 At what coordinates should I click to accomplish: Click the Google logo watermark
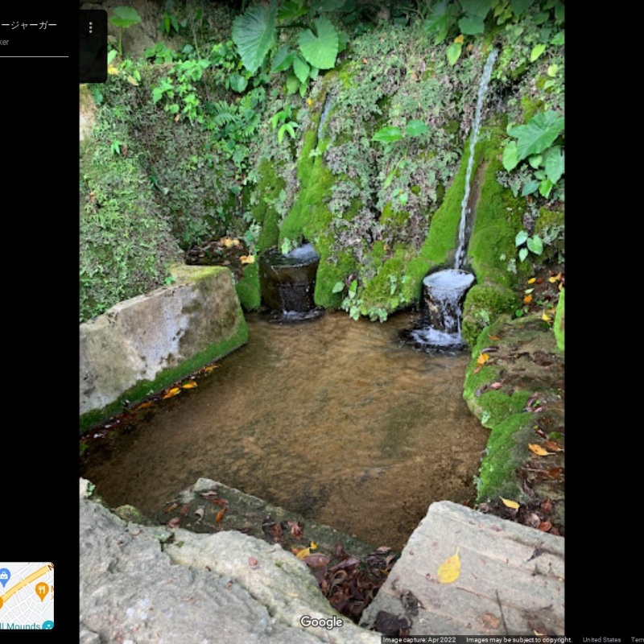(321, 622)
